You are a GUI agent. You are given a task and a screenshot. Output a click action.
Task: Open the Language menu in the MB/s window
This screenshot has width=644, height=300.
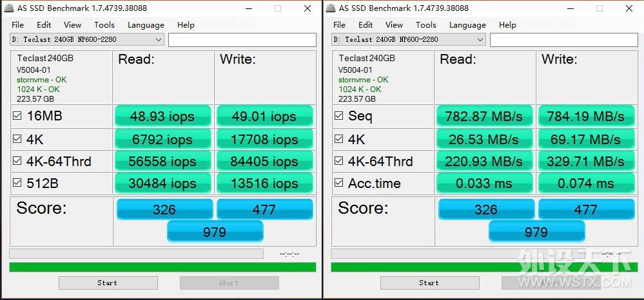click(x=467, y=24)
